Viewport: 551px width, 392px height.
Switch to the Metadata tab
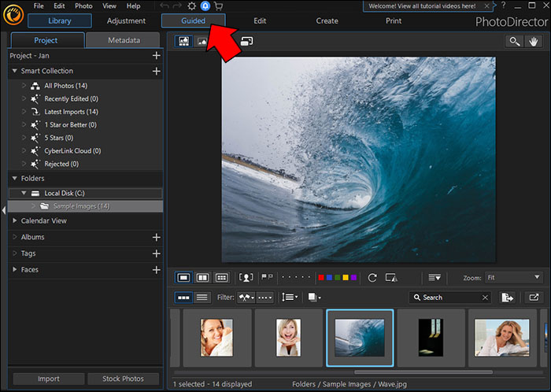tap(124, 40)
